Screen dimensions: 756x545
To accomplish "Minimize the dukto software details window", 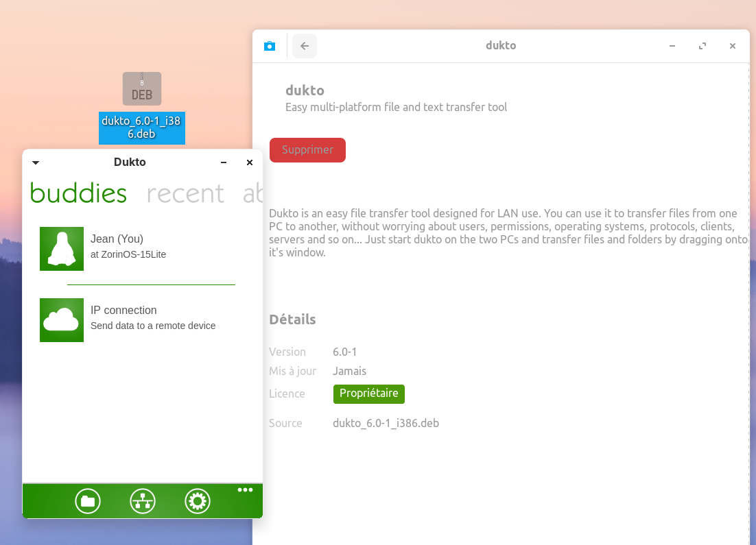I will 672,46.
